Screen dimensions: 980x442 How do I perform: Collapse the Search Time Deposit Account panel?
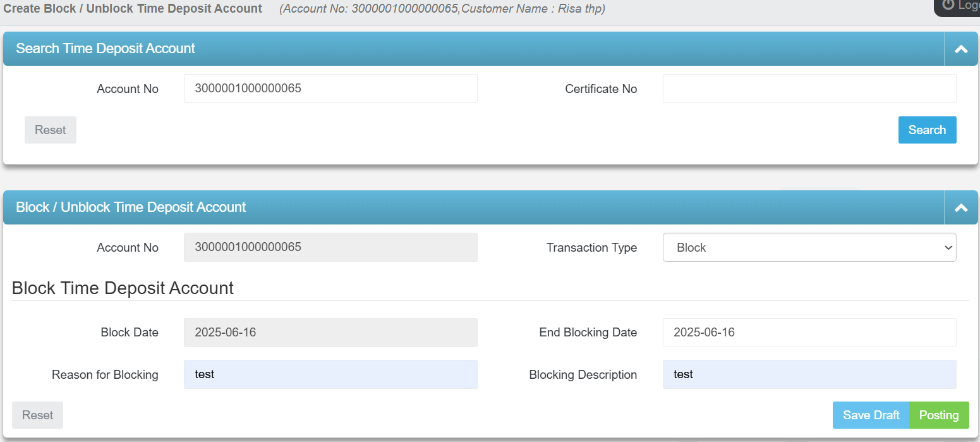pos(961,48)
